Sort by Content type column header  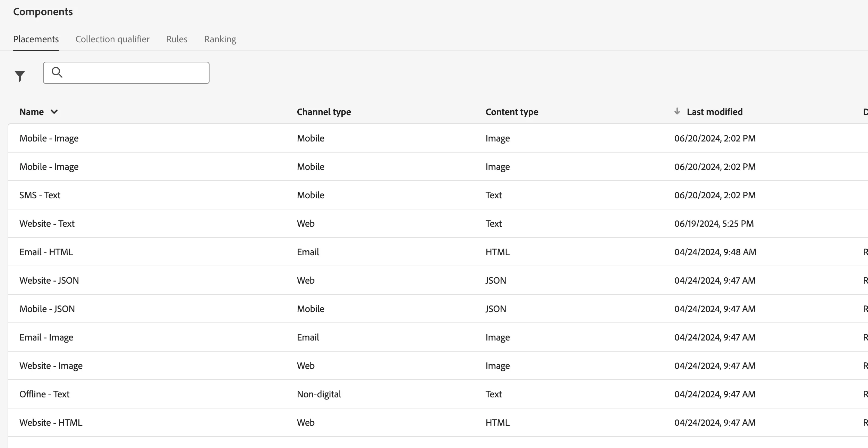[x=512, y=112]
